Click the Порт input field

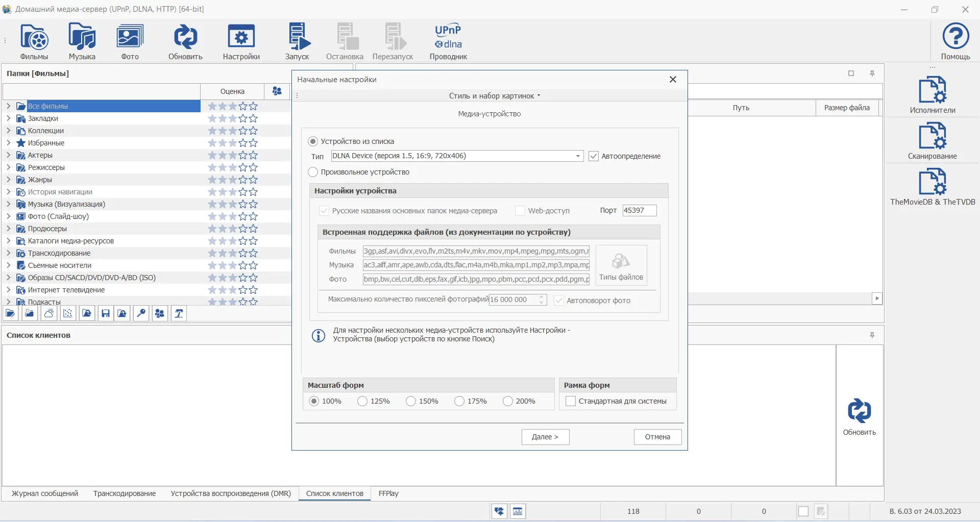pos(640,210)
